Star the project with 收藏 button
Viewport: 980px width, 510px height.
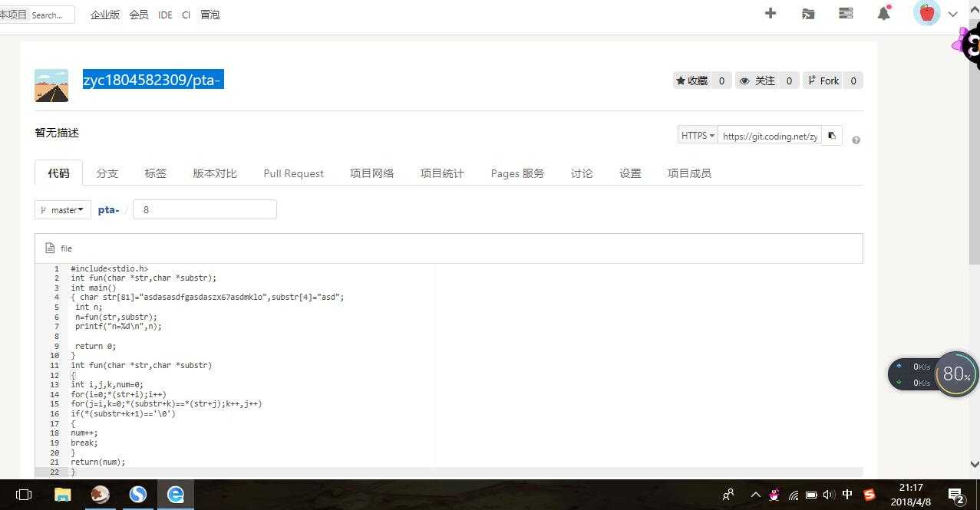point(691,81)
